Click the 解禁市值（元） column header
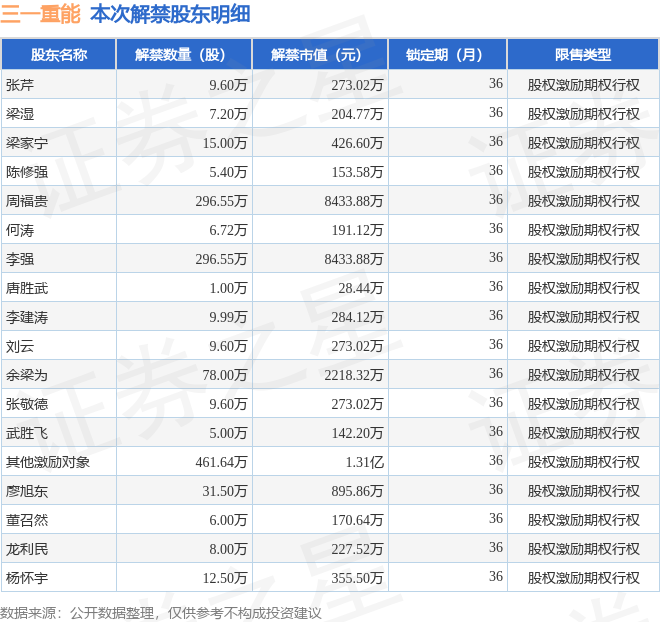The image size is (660, 622). [x=320, y=54]
